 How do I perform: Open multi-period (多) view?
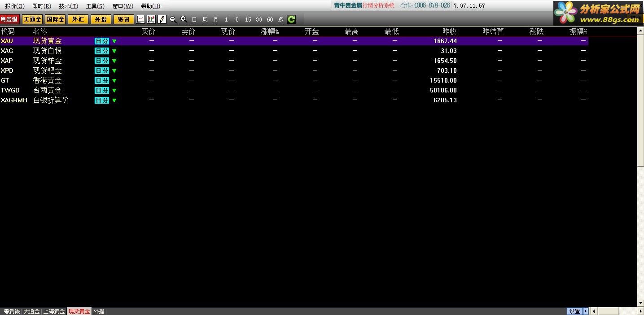tap(280, 20)
